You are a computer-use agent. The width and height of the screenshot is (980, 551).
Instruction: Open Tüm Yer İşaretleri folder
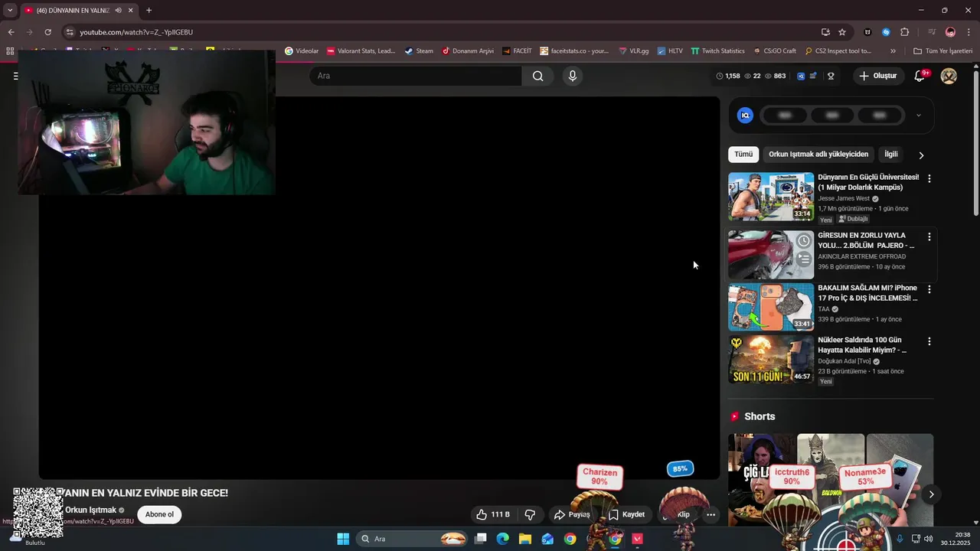coord(942,51)
